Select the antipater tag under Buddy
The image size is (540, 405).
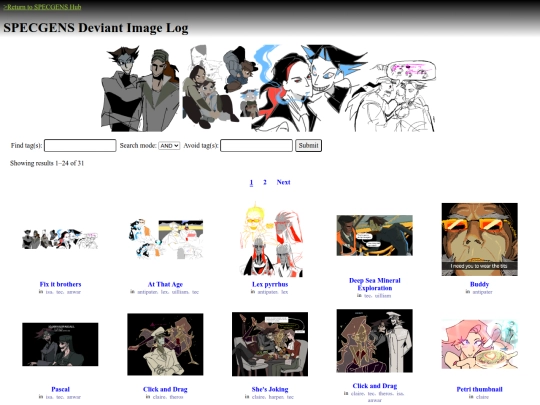pos(482,292)
